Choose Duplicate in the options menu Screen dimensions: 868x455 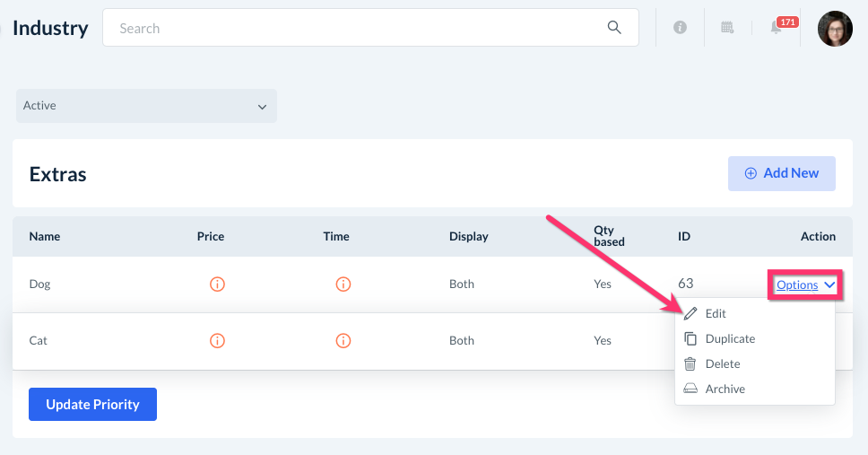729,339
